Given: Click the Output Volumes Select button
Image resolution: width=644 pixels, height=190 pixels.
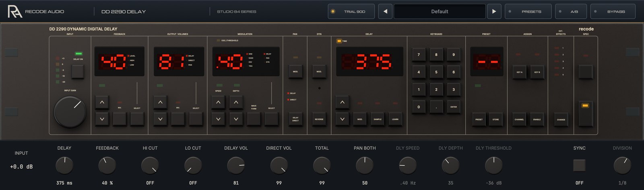Looking at the screenshot, I should [196, 119].
